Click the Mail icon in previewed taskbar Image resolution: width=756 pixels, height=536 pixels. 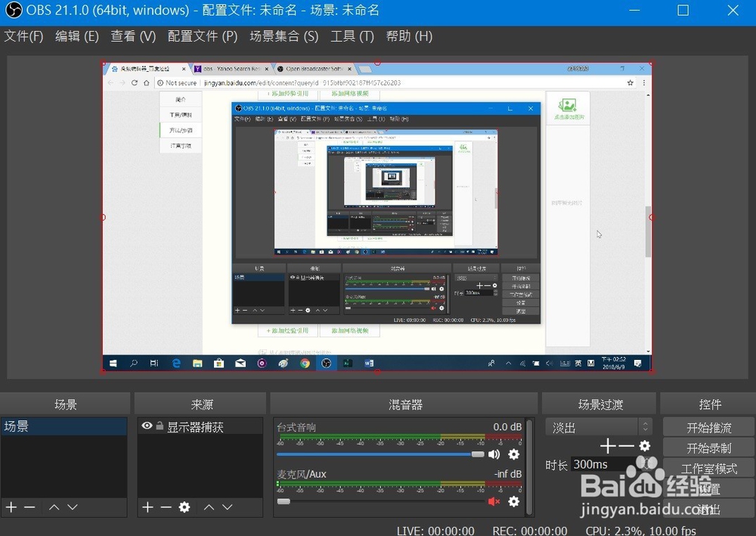pos(240,364)
